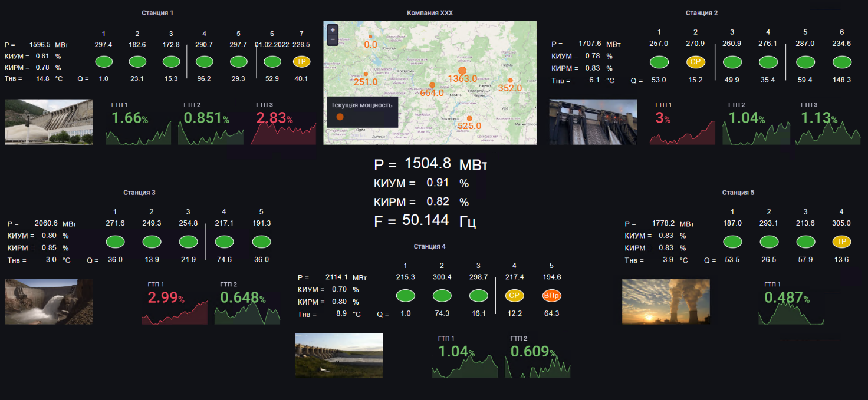Click the orange ВПр indicator in Станция 4

click(551, 296)
